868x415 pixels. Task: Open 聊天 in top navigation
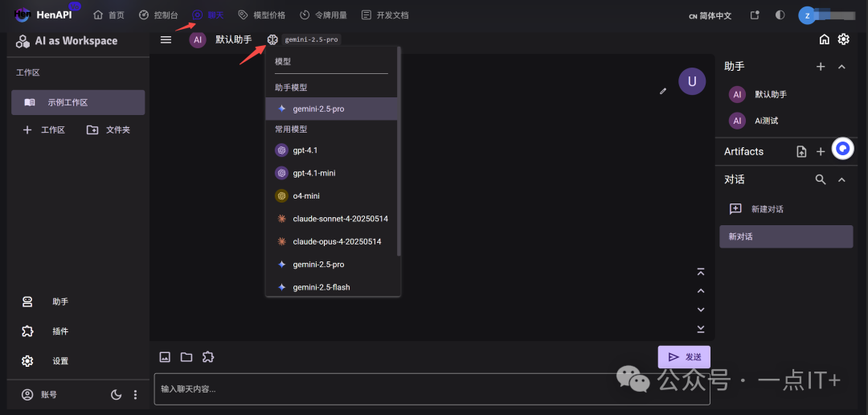coord(207,15)
